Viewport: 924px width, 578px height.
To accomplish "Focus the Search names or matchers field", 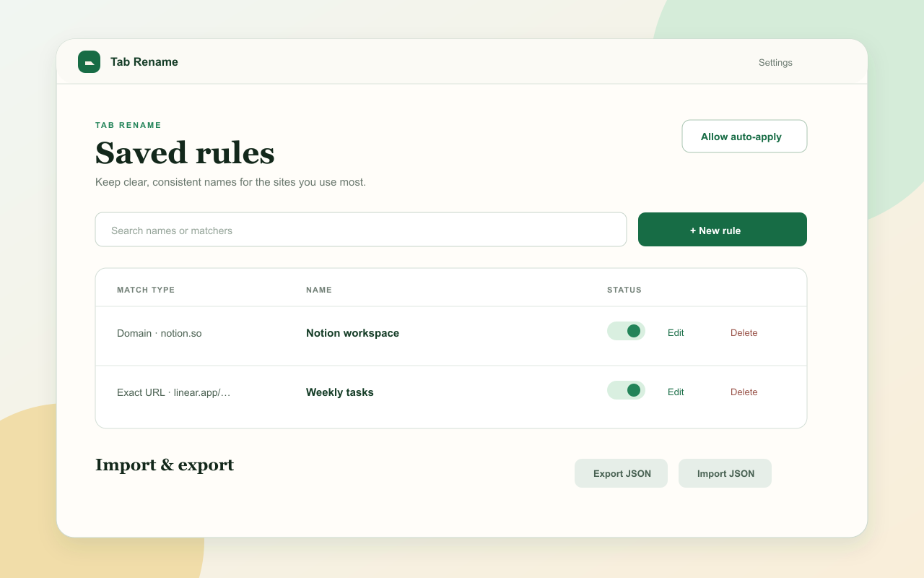I will coord(361,230).
